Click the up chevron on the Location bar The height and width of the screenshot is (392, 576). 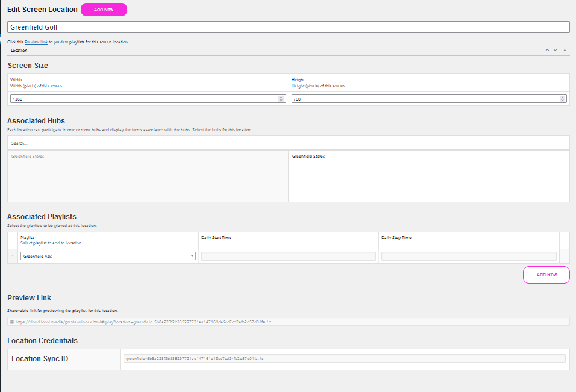point(547,50)
